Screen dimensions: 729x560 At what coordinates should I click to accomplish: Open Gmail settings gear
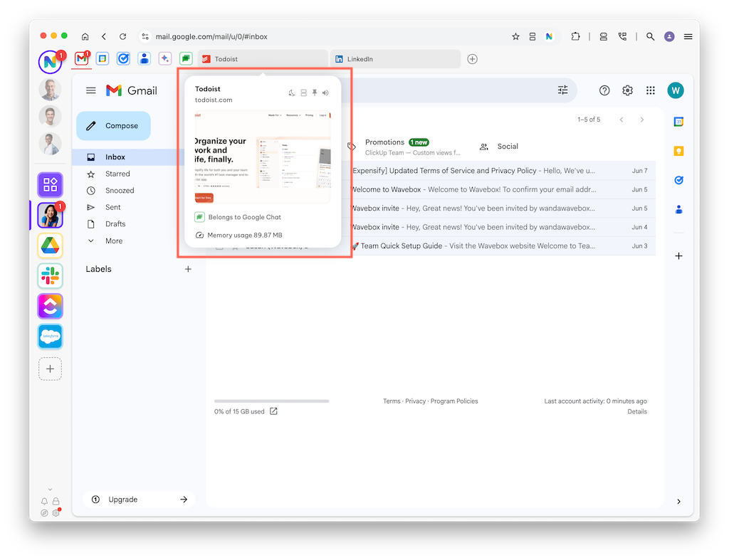628,90
